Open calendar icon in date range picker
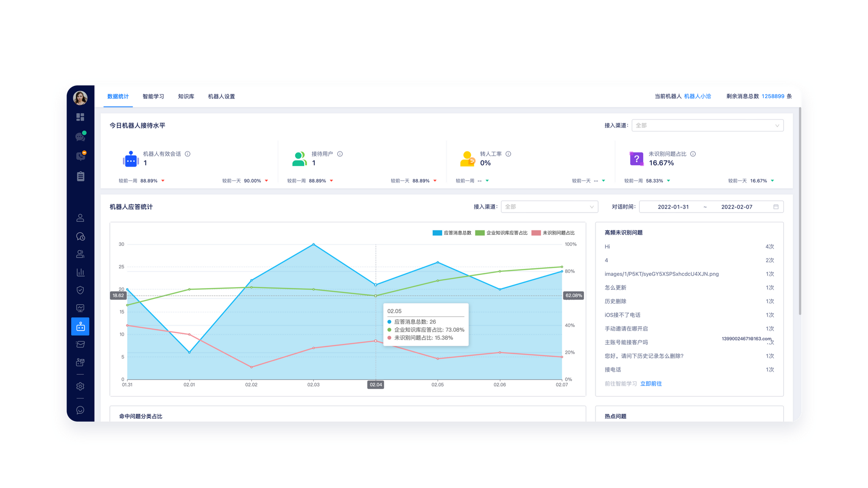This screenshot has height=488, width=868. (776, 207)
